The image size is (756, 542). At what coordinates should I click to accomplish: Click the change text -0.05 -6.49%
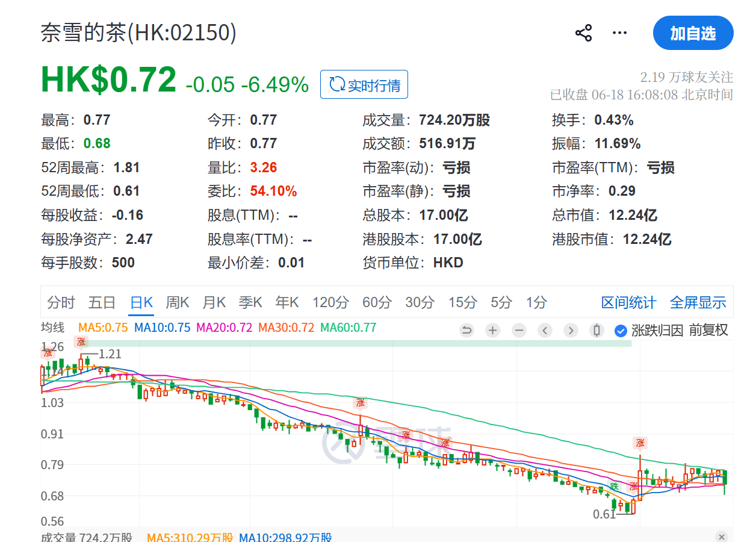pos(247,84)
